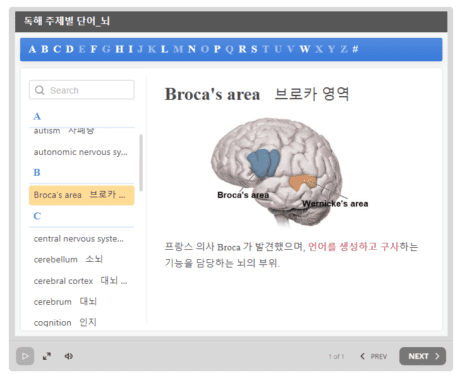This screenshot has width=460, height=380.
Task: Jump to letter N in alphabet bar
Action: point(192,49)
